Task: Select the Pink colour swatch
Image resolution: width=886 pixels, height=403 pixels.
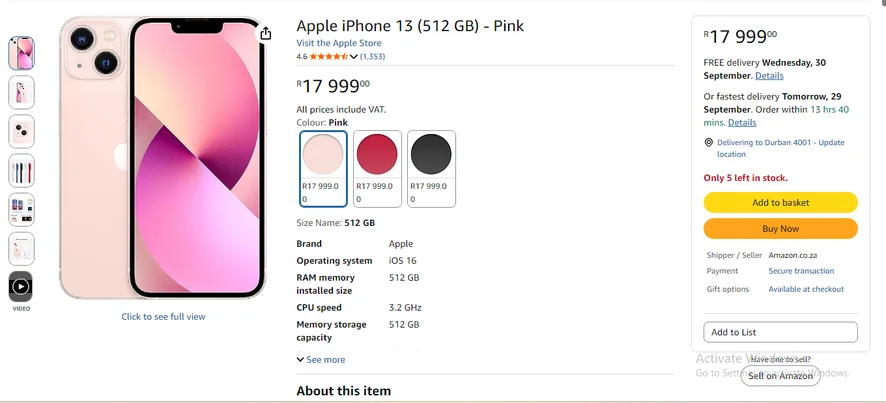Action: [x=323, y=169]
